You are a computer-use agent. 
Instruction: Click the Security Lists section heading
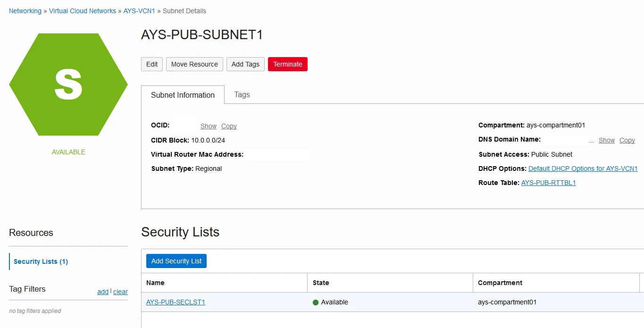[180, 232]
